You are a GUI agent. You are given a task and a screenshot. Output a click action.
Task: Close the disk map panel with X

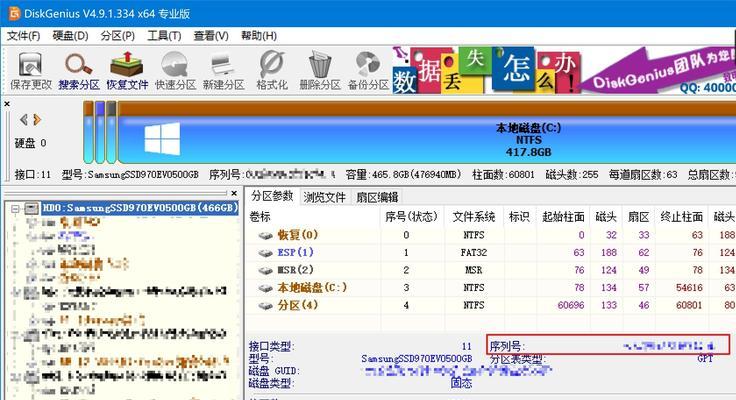pyautogui.click(x=7, y=104)
